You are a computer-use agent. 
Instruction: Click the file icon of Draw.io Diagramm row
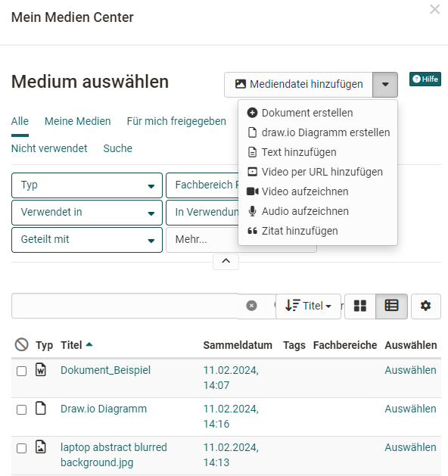point(41,408)
